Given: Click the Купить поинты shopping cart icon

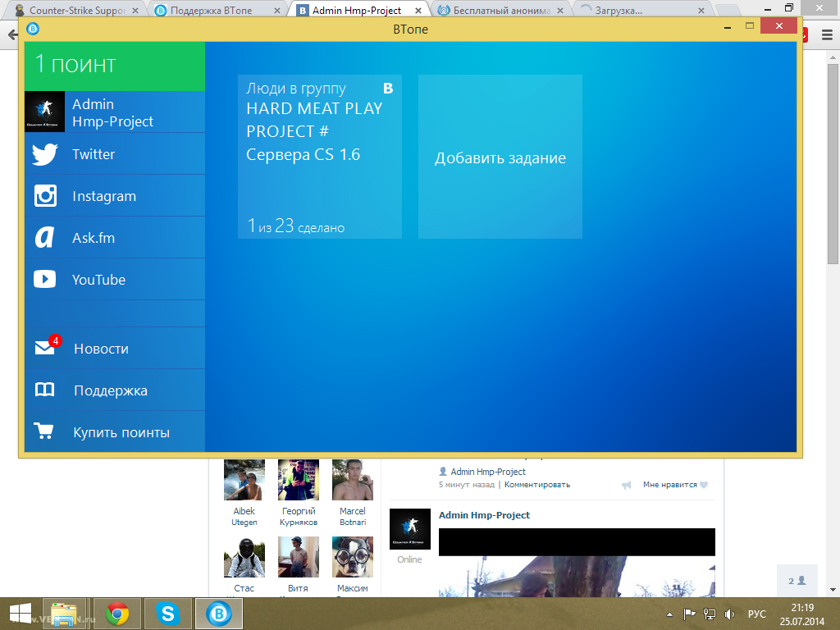Looking at the screenshot, I should pyautogui.click(x=43, y=431).
